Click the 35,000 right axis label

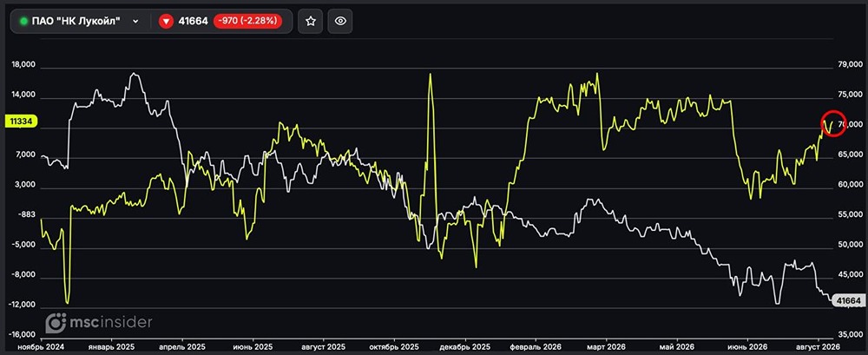tap(852, 334)
